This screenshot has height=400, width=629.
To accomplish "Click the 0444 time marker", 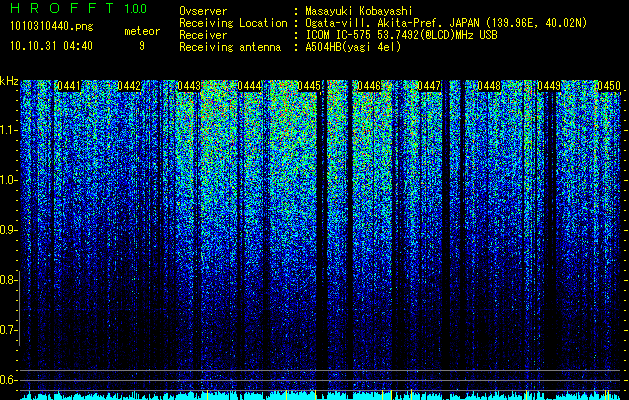I will coord(249,86).
